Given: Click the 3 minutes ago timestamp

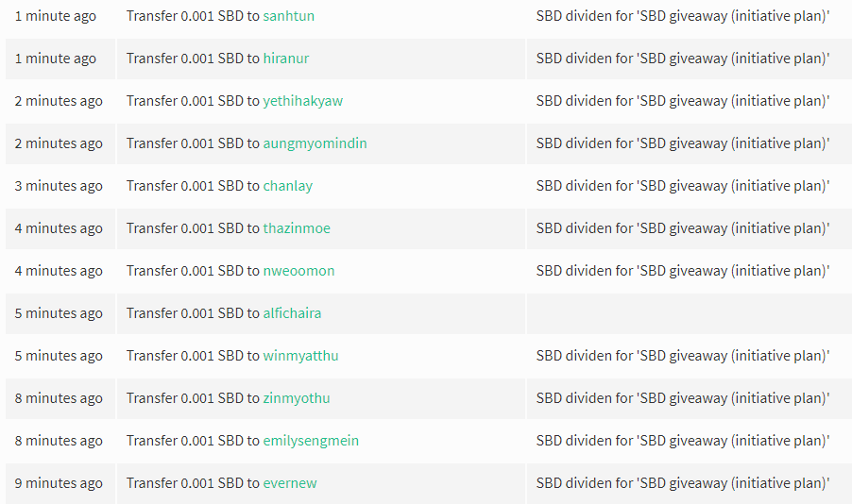Looking at the screenshot, I should pos(59,186).
